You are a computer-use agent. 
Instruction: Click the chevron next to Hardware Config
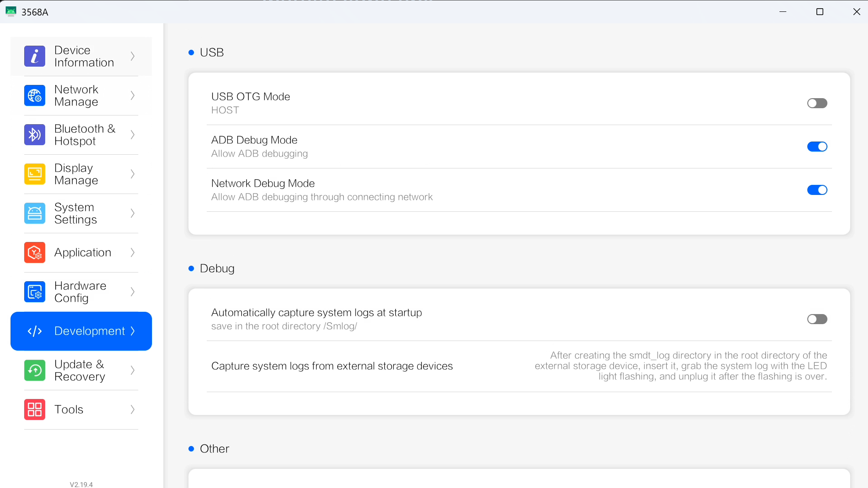(132, 292)
